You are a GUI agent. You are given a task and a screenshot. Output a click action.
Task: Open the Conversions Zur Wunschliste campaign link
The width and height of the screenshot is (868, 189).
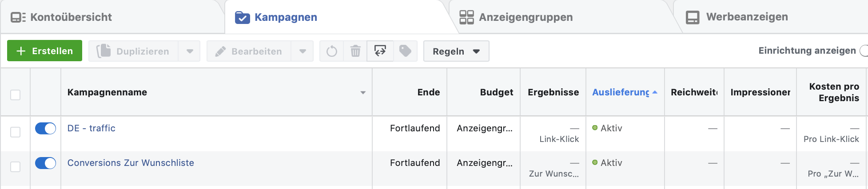[x=131, y=163]
